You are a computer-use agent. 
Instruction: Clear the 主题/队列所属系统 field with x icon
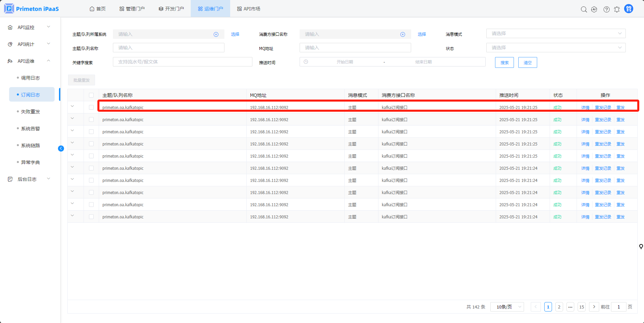[216, 34]
